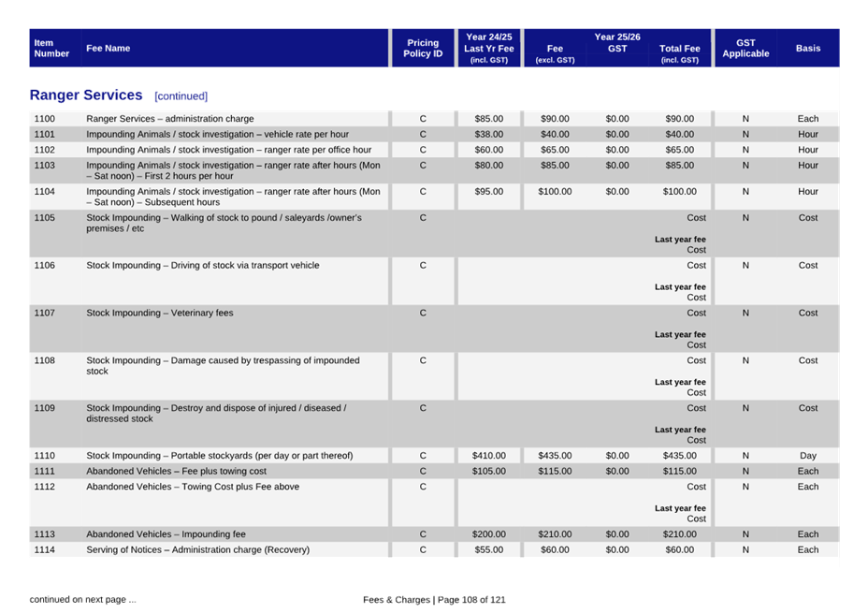Viewport: 868px width, 614px height.
Task: Click item number 1105
Action: (x=44, y=218)
